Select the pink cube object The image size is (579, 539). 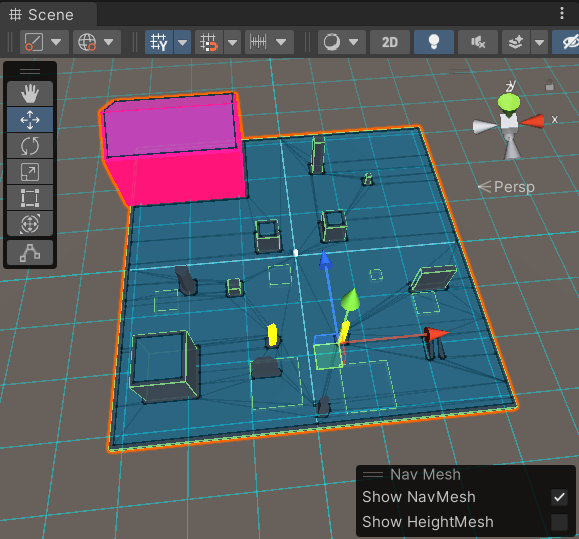[x=174, y=149]
